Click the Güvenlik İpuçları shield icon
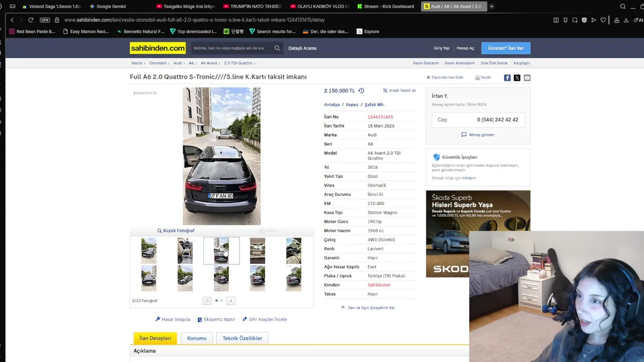This screenshot has width=644, height=362. 436,157
